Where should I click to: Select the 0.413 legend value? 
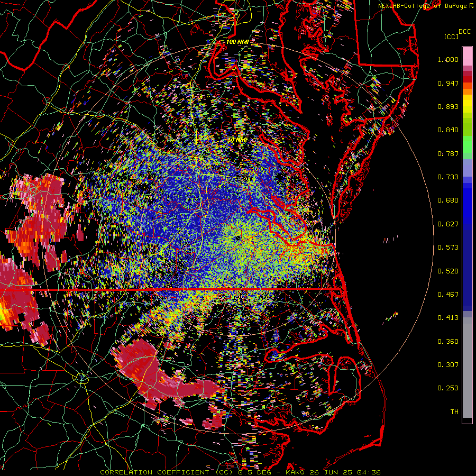448,318
